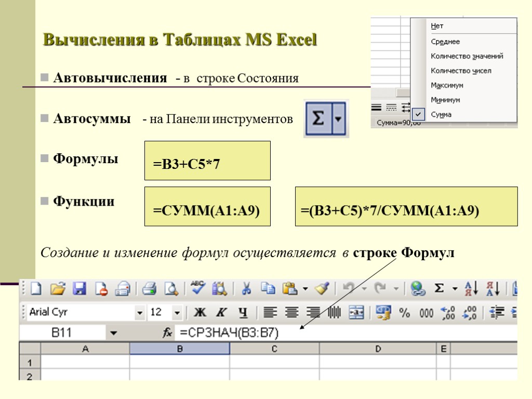Sort ascending with А-Я icon

[471, 289]
